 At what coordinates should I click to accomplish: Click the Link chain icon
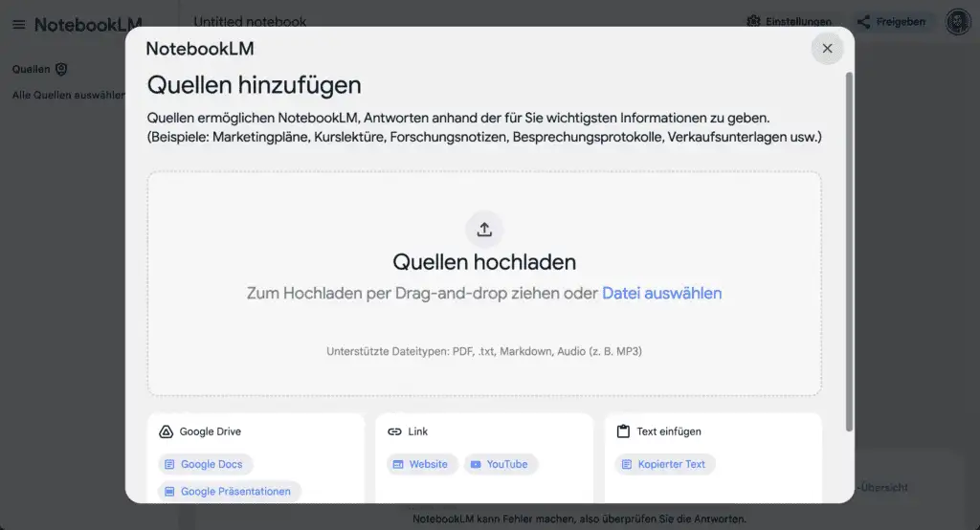(394, 431)
